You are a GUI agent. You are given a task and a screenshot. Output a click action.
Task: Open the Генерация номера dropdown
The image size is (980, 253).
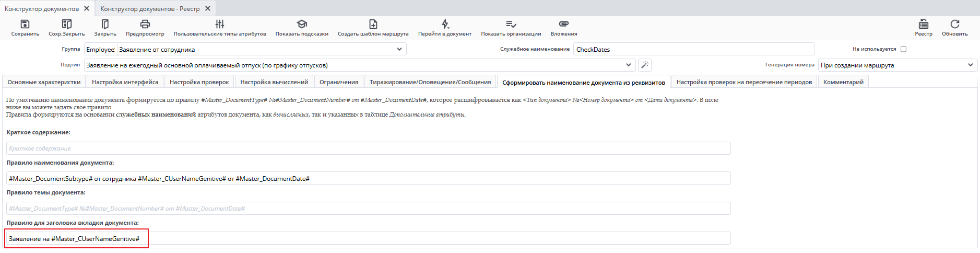tap(970, 65)
